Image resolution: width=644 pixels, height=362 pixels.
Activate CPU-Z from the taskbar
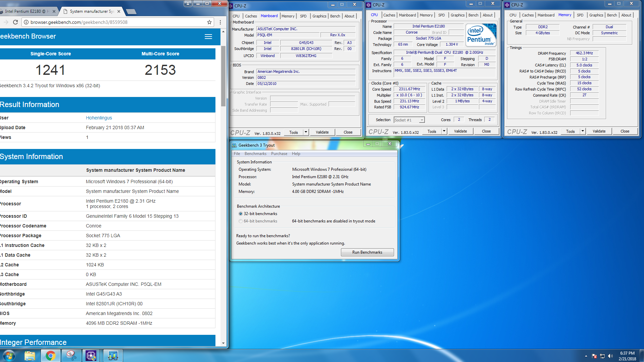pyautogui.click(x=91, y=356)
